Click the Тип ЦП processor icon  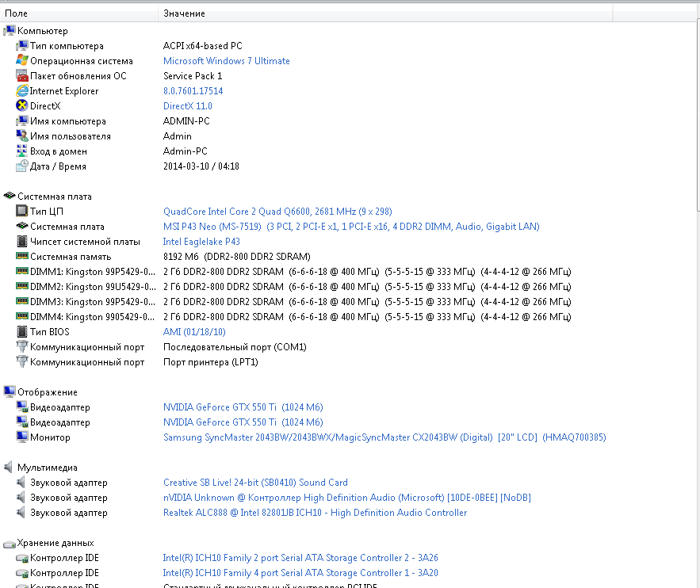22,212
